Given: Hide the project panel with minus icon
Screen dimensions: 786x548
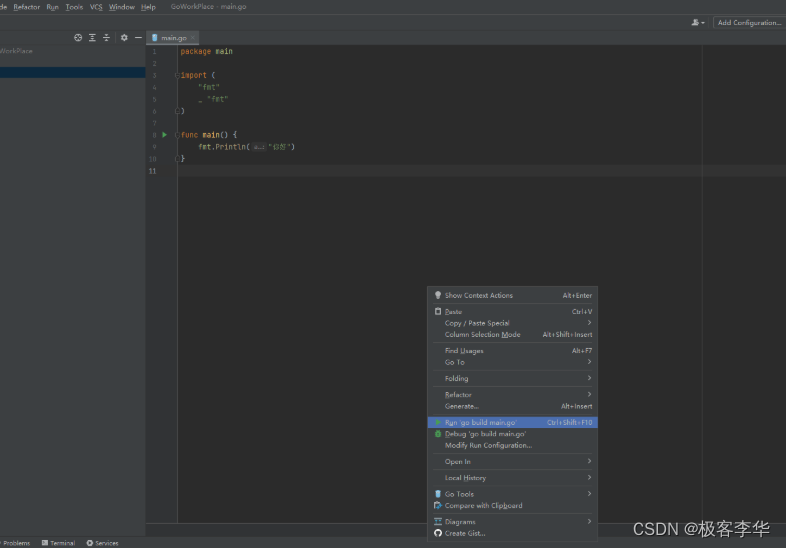Looking at the screenshot, I should 138,37.
